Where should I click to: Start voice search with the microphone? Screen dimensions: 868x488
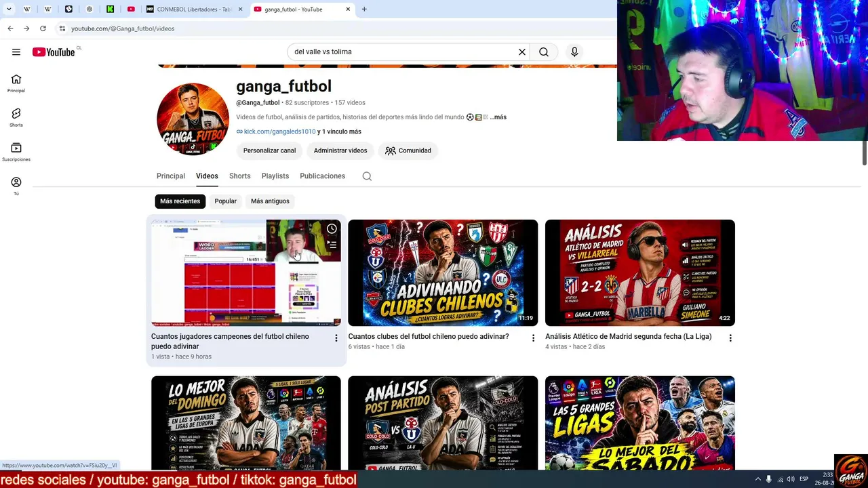(x=574, y=52)
